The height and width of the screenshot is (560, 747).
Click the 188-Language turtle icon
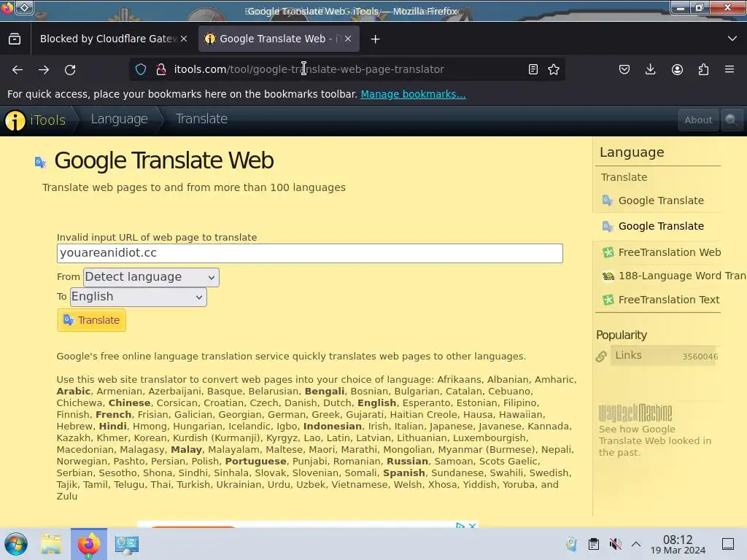608,276
